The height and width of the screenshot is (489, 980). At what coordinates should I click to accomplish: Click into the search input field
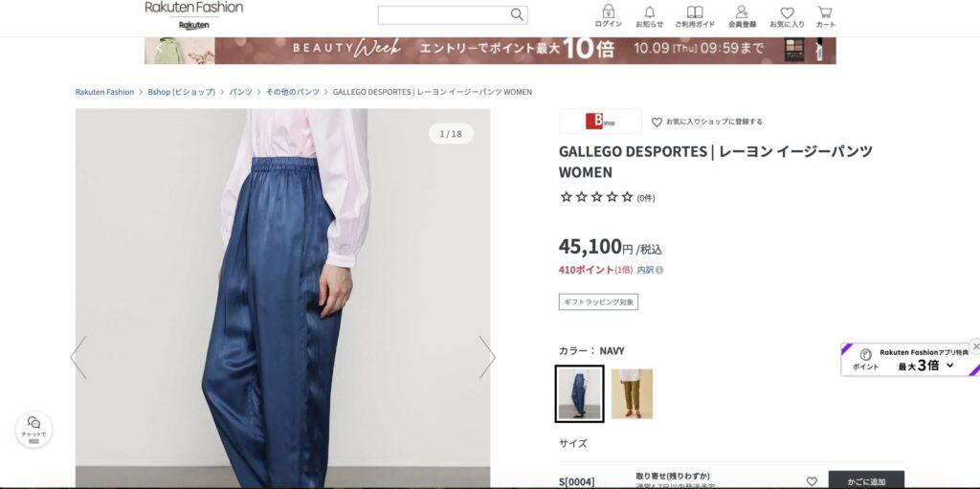pyautogui.click(x=444, y=15)
